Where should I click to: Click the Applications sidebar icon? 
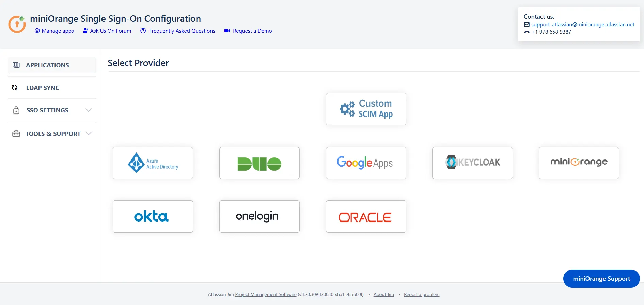tap(16, 65)
